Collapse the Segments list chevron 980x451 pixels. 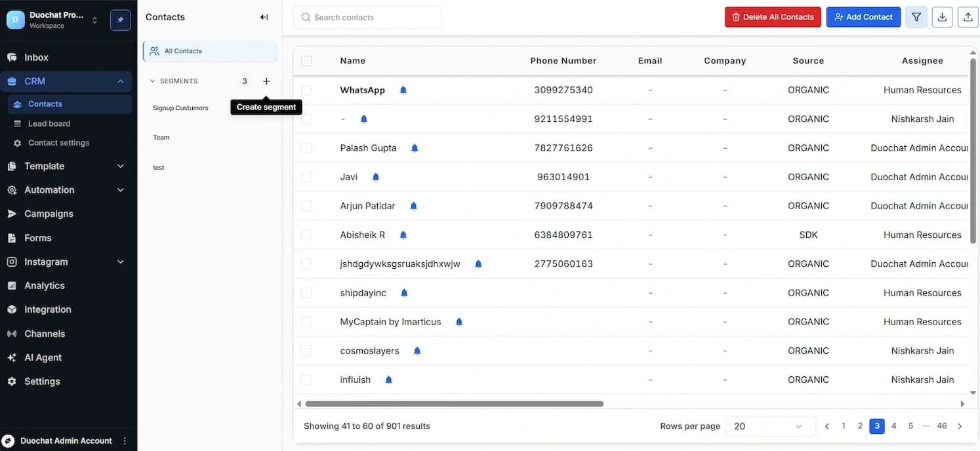tap(153, 81)
